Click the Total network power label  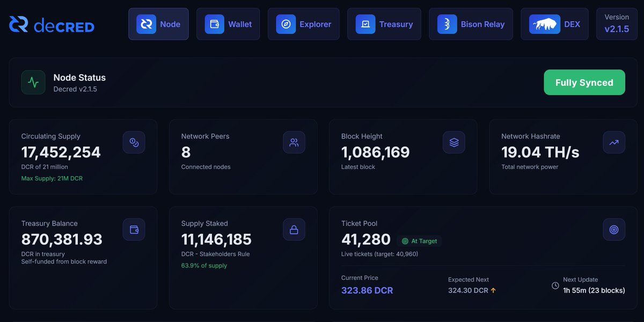tap(530, 167)
